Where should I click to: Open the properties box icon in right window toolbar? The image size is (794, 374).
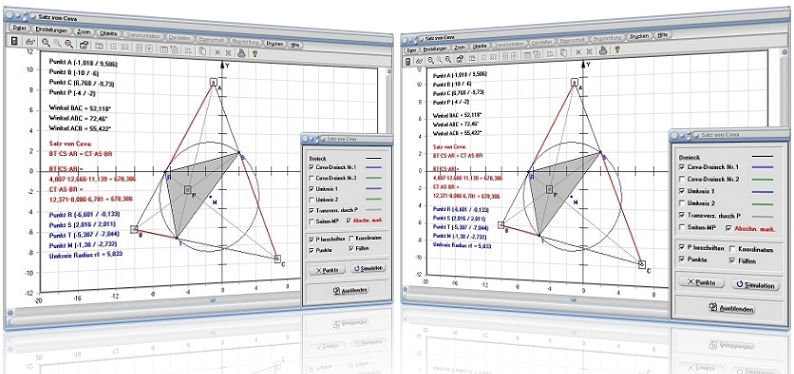460,58
